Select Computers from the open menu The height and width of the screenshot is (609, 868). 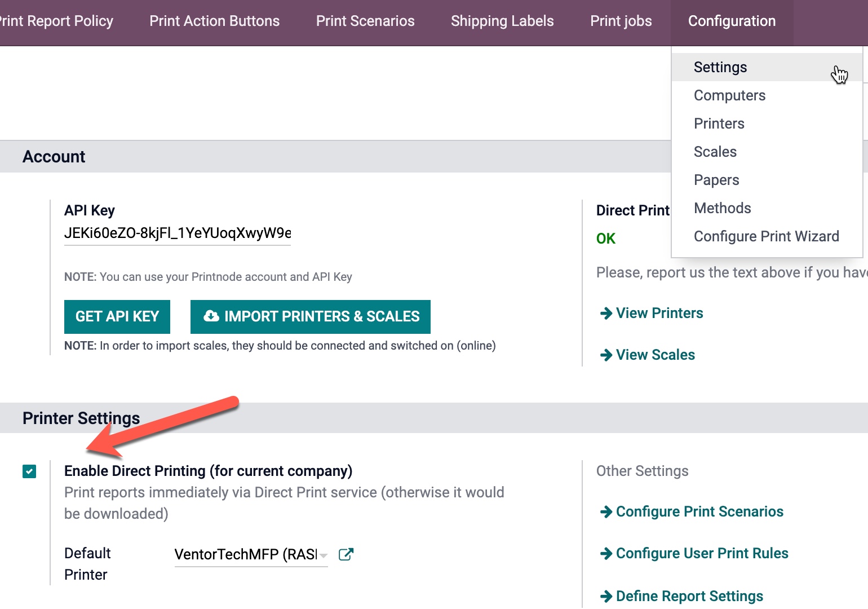(729, 95)
